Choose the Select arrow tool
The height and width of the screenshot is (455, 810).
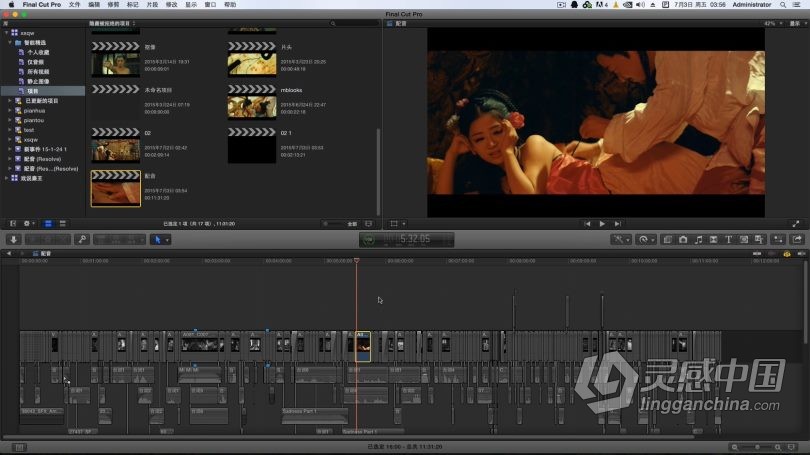click(158, 240)
